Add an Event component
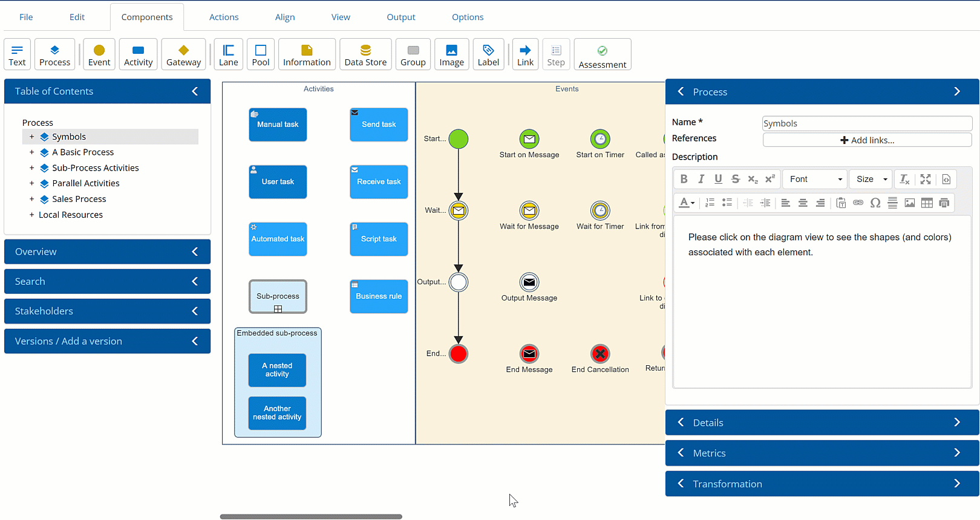The width and height of the screenshot is (980, 520). coord(99,54)
